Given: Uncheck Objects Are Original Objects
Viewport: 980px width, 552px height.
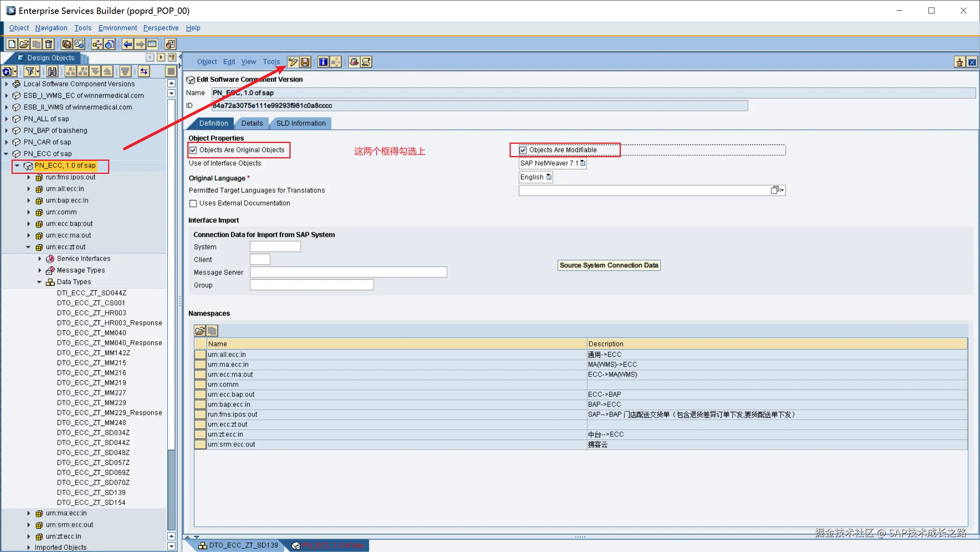Looking at the screenshot, I should (x=193, y=150).
